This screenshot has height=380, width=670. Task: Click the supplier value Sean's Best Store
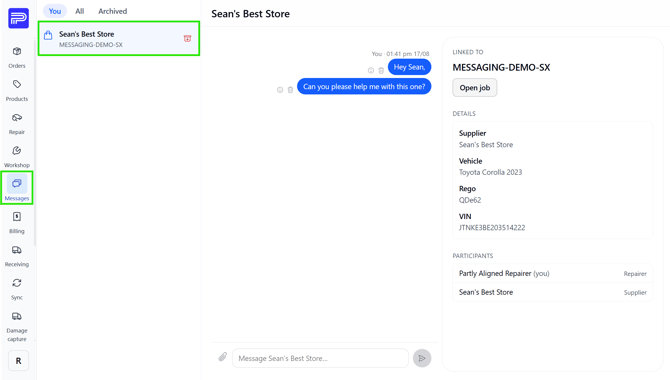pyautogui.click(x=486, y=145)
